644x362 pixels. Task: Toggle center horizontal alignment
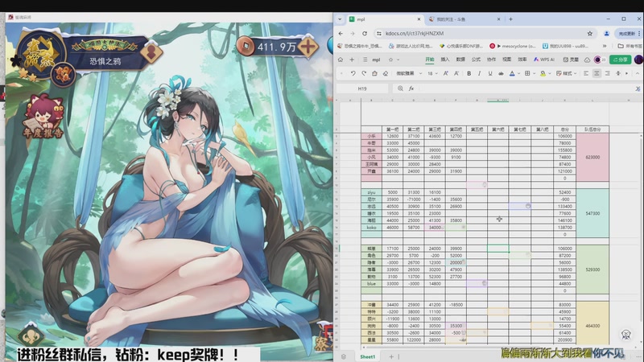tap(597, 73)
